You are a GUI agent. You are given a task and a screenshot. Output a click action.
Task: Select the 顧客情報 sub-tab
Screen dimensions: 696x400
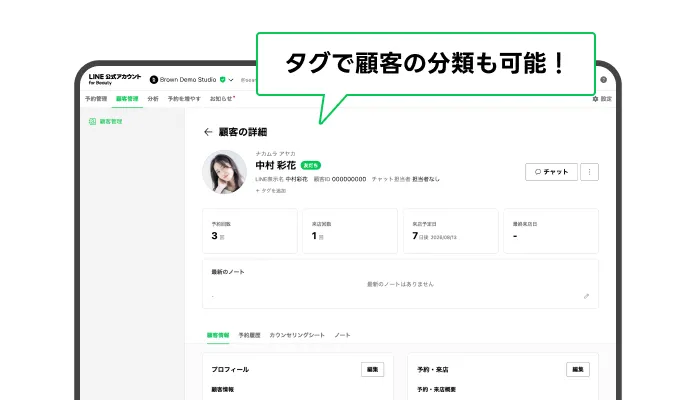218,335
